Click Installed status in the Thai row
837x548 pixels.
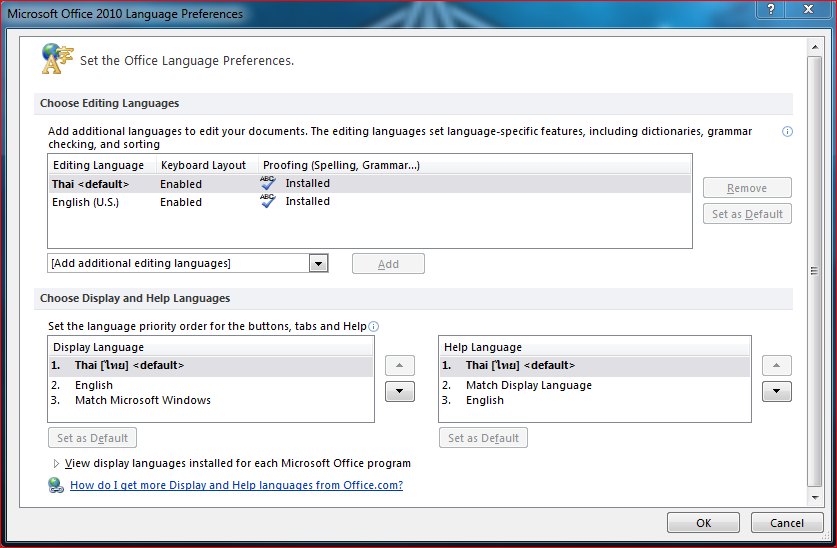[x=307, y=183]
